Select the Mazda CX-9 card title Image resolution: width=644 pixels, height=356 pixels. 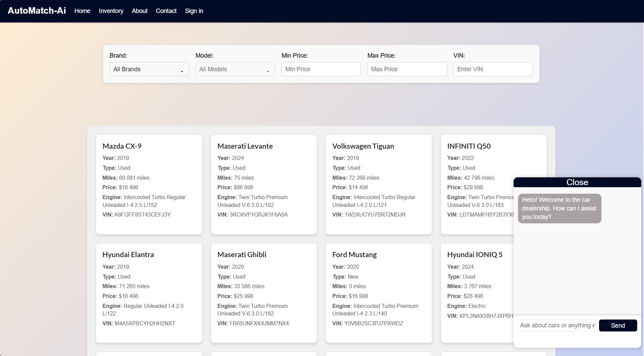[x=122, y=146]
